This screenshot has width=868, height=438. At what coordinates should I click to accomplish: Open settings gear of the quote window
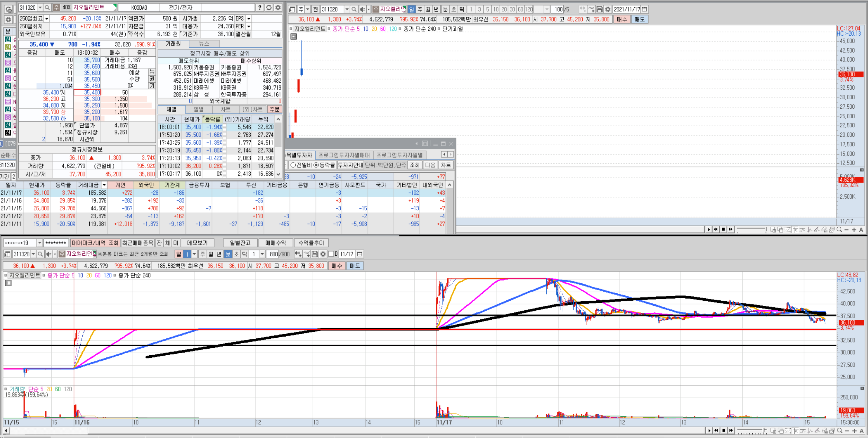[278, 7]
